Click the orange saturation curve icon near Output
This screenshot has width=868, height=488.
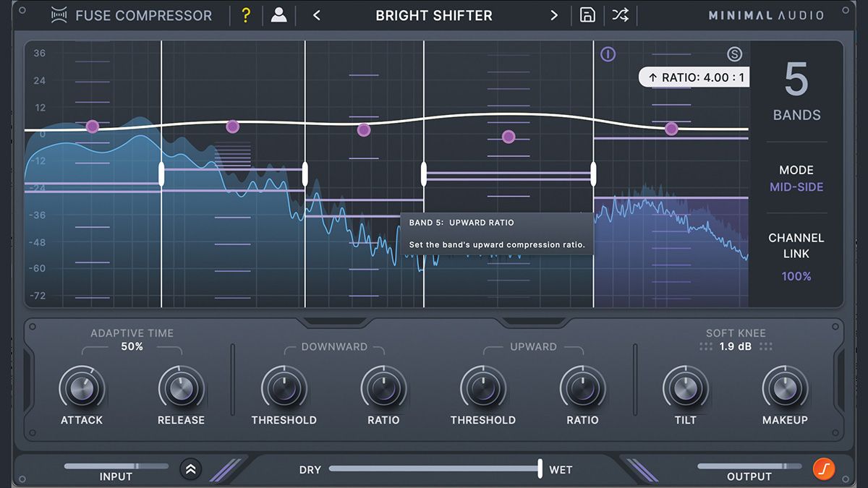(x=825, y=469)
